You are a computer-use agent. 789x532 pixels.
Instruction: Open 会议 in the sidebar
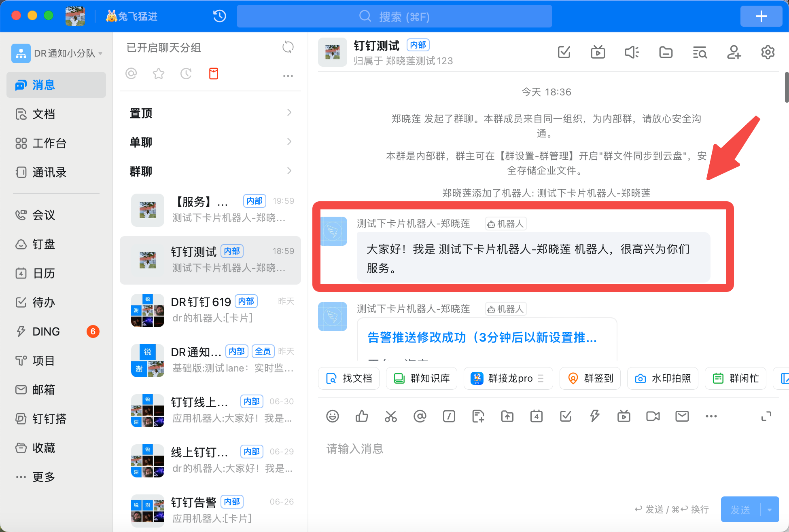click(56, 215)
